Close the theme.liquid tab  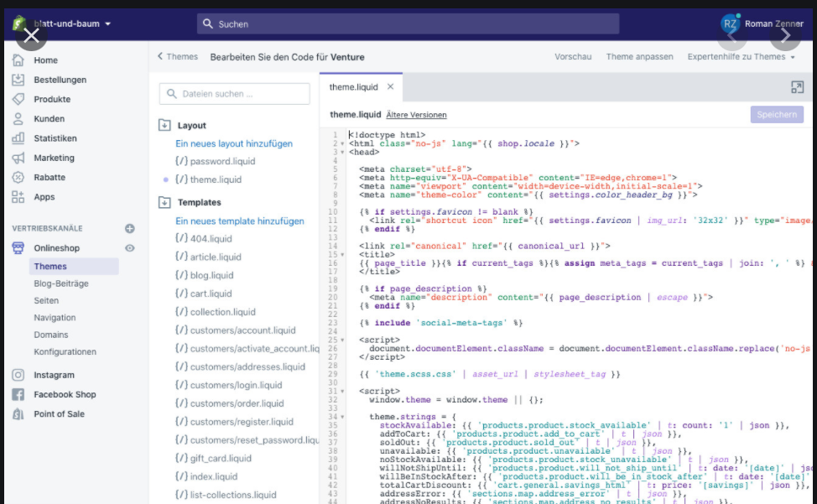click(x=390, y=87)
